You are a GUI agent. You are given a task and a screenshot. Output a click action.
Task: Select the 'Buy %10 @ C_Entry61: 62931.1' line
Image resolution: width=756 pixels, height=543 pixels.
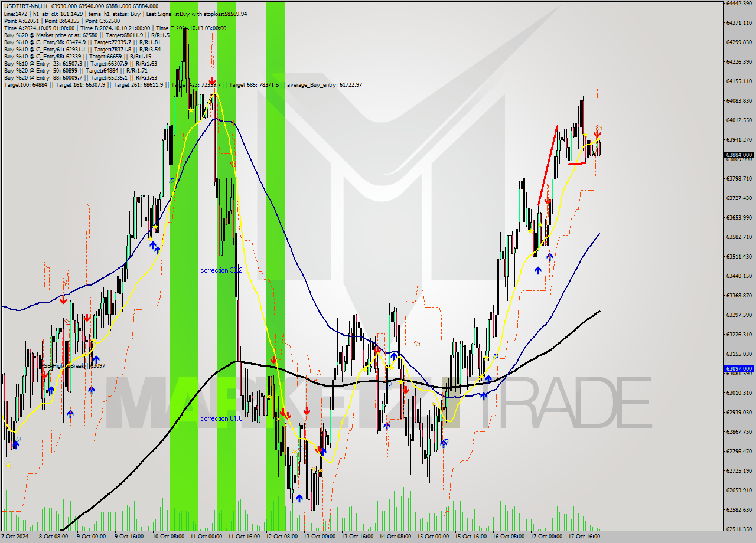point(82,49)
